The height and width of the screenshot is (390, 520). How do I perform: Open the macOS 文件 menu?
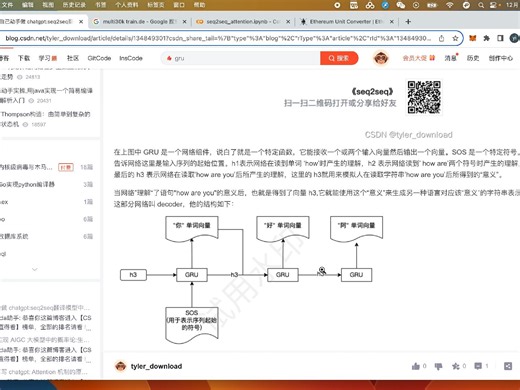coord(7,5)
